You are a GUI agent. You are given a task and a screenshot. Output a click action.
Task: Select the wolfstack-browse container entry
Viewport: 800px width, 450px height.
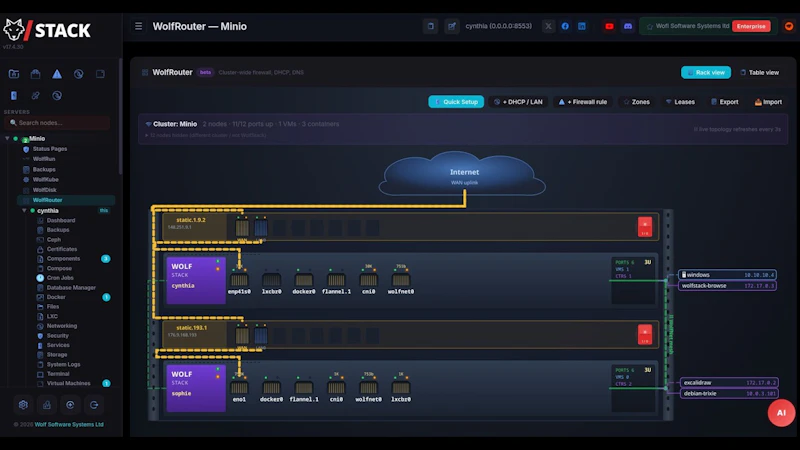(727, 286)
